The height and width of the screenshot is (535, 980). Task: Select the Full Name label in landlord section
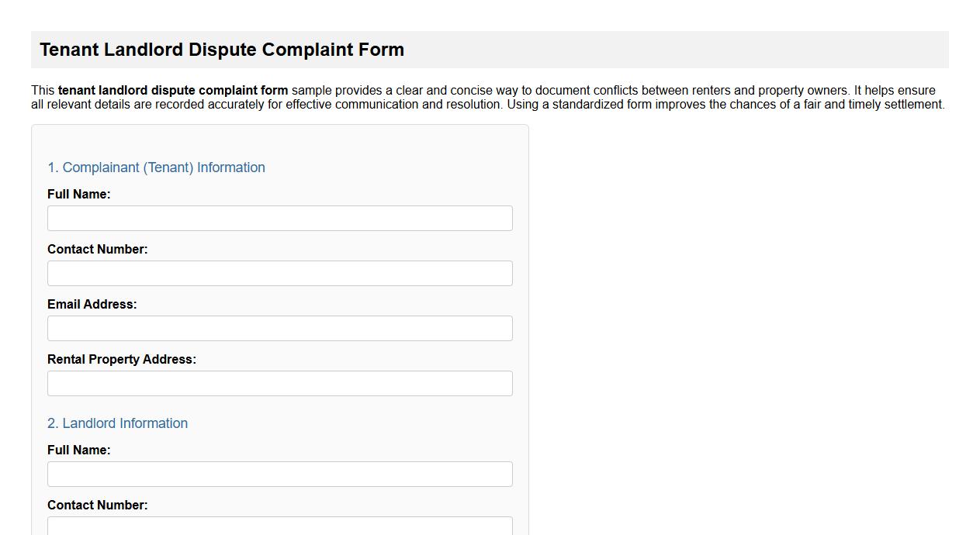78,450
